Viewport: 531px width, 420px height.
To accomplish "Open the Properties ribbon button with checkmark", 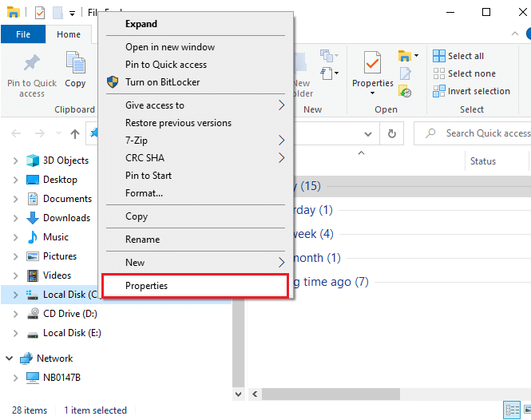I will pos(372,62).
